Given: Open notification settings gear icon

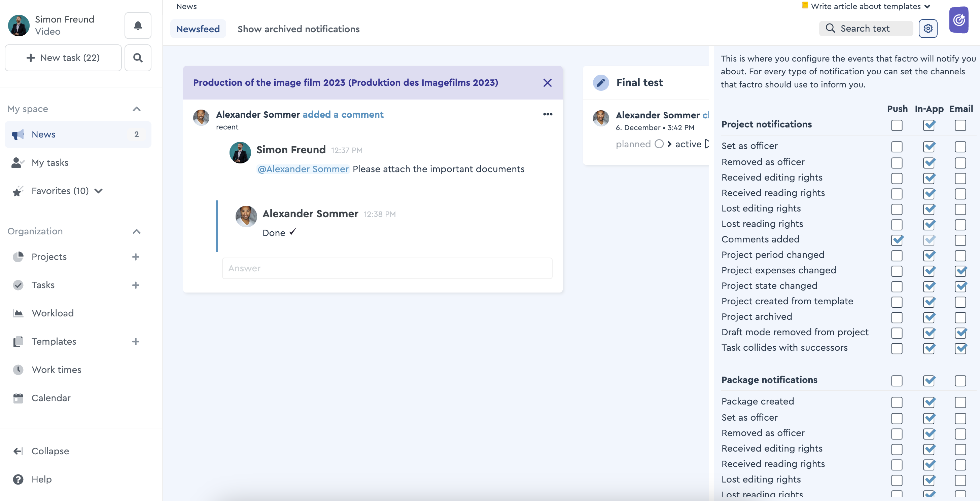Looking at the screenshot, I should coord(928,29).
